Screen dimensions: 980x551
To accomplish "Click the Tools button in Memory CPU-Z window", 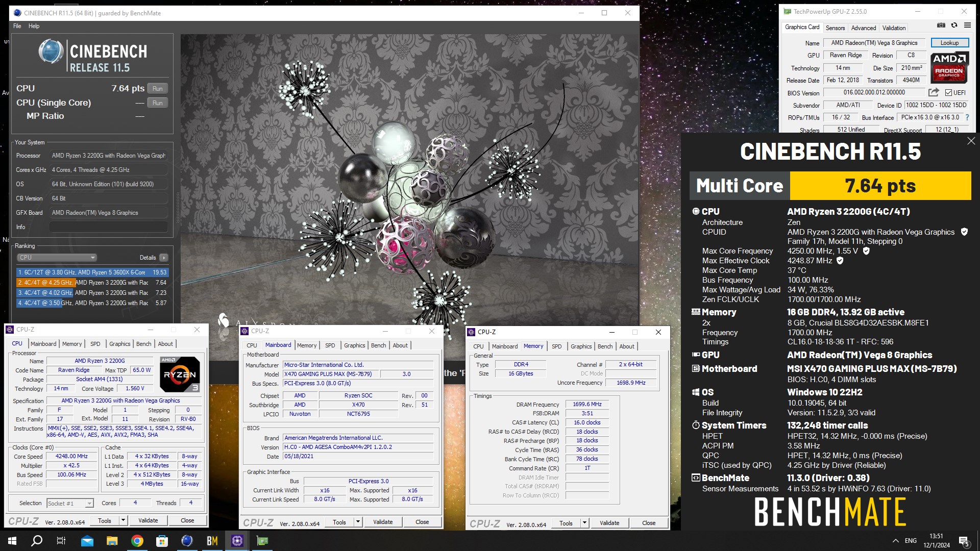I will coord(566,523).
